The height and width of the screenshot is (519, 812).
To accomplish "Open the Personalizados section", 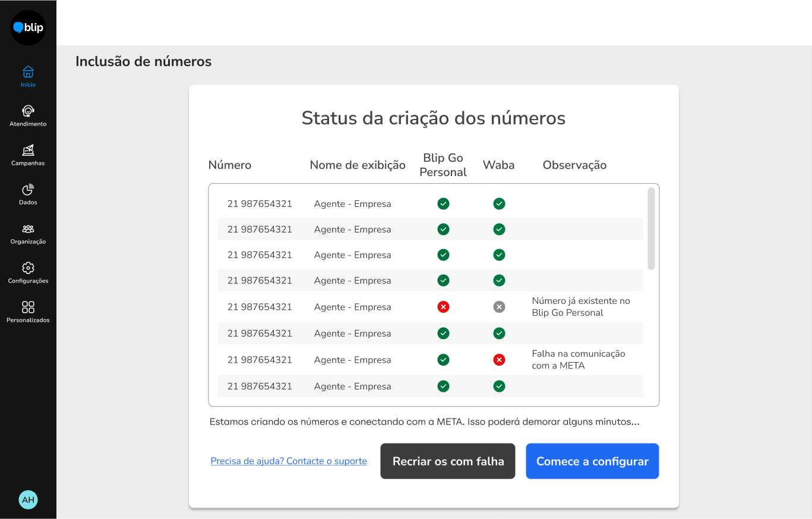I will tap(28, 312).
